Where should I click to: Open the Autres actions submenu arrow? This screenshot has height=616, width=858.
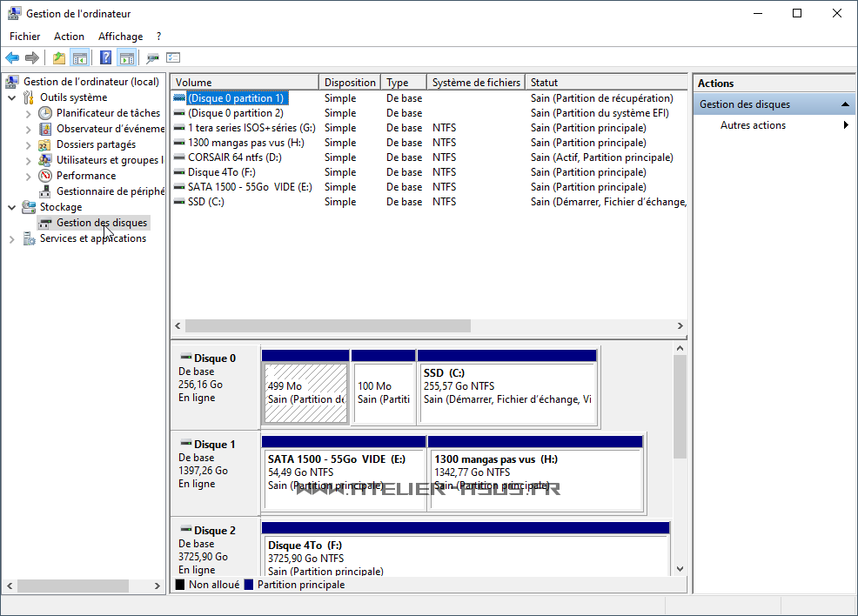[846, 125]
